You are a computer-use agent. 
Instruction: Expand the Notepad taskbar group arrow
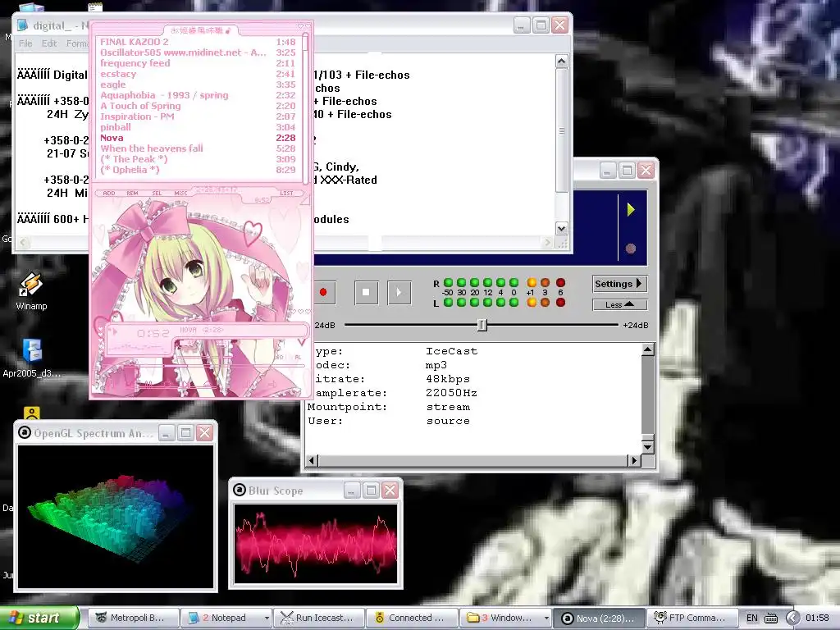(x=267, y=619)
